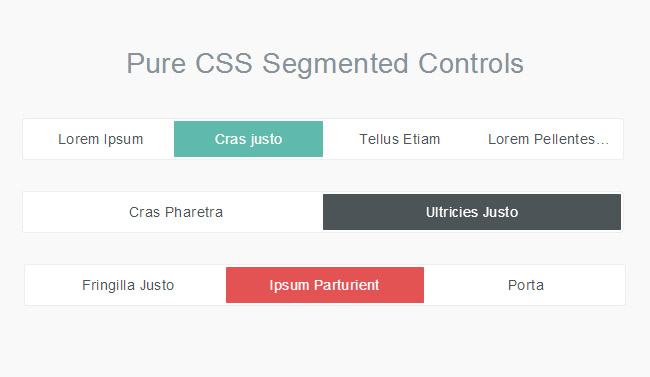Click the word CSS in the title
The height and width of the screenshot is (377, 650).
tap(224, 63)
